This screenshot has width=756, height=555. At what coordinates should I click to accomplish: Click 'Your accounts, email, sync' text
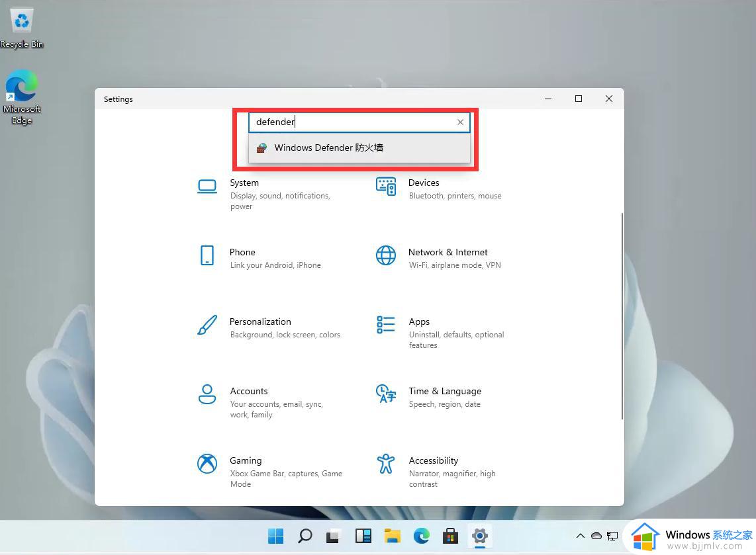276,404
